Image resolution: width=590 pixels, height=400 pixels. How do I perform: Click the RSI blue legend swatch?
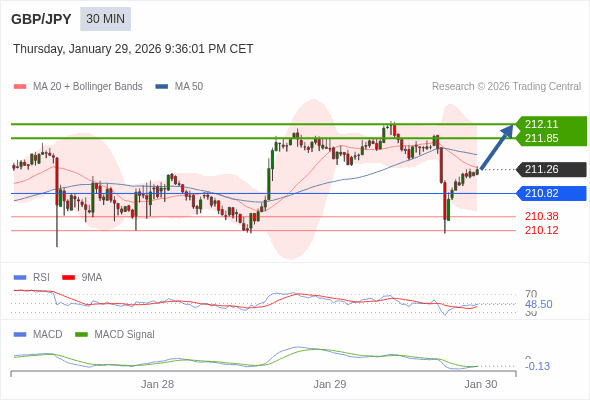20,278
